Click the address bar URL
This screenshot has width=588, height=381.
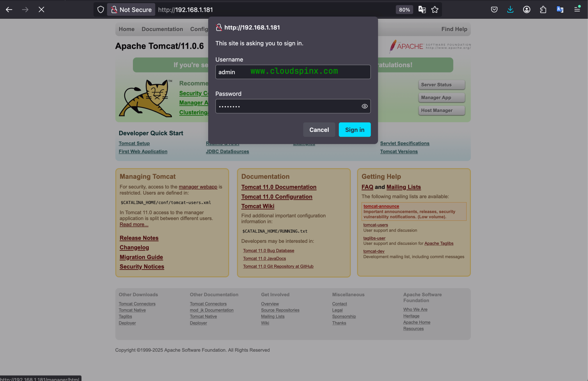(x=258, y=9)
